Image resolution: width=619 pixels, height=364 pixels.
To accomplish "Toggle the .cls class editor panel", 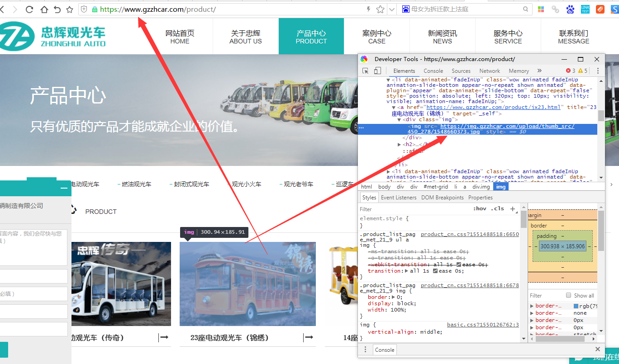I will (x=498, y=209).
